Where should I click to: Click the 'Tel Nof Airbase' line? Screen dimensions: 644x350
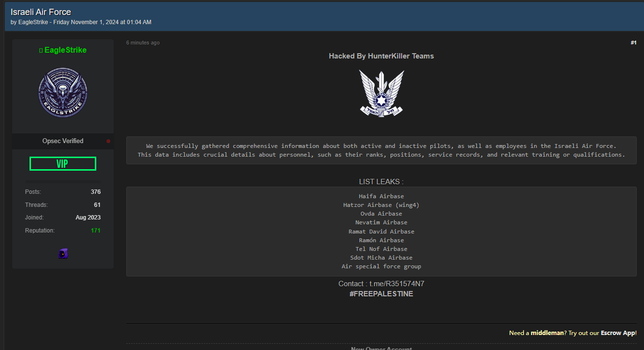point(381,249)
